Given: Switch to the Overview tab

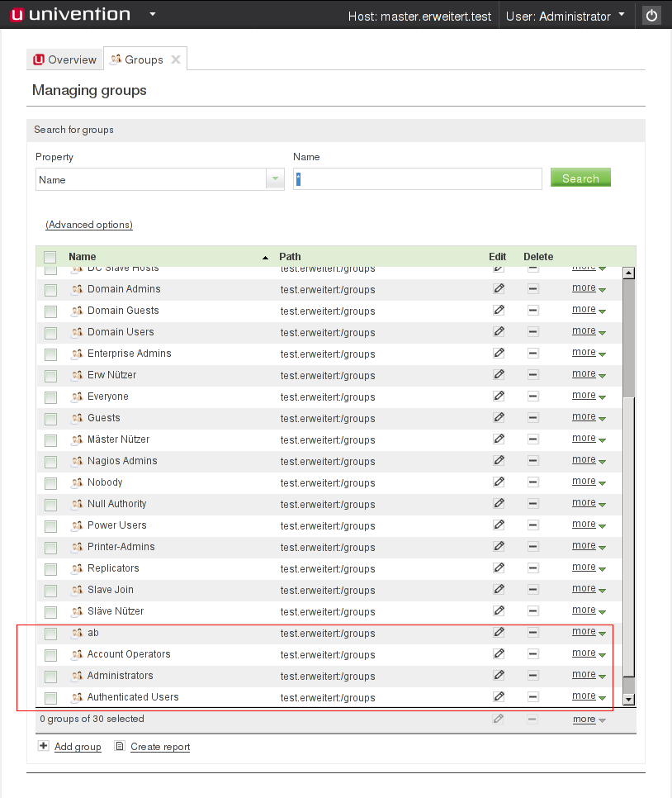Looking at the screenshot, I should coord(64,59).
